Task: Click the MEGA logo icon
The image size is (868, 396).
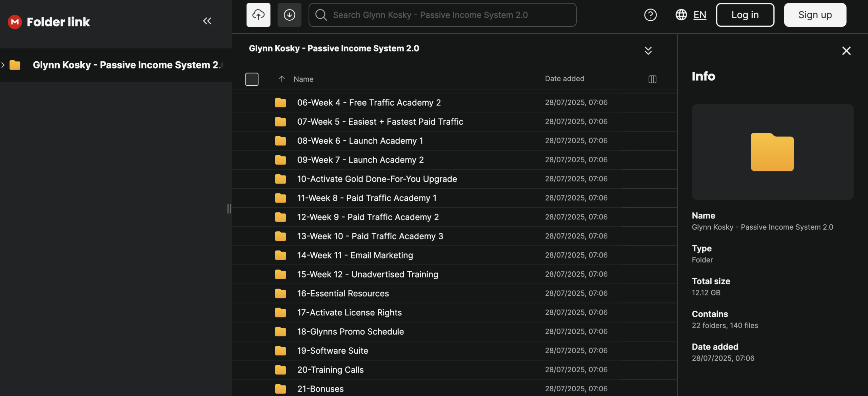Action: [15, 22]
